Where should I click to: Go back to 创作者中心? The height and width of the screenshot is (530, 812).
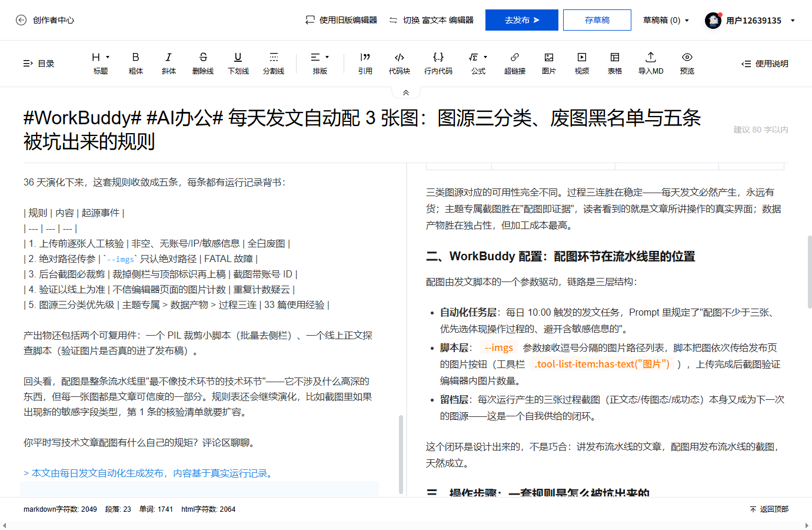point(45,20)
